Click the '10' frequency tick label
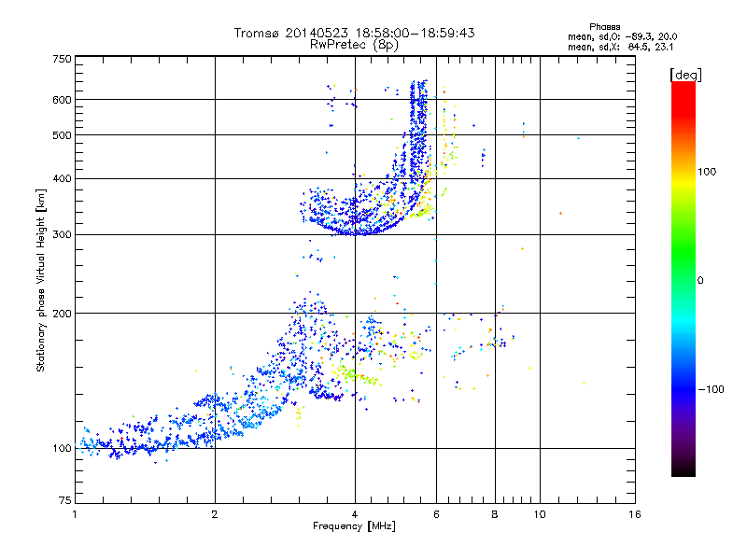Screen dimensions: 747x560 [x=540, y=514]
